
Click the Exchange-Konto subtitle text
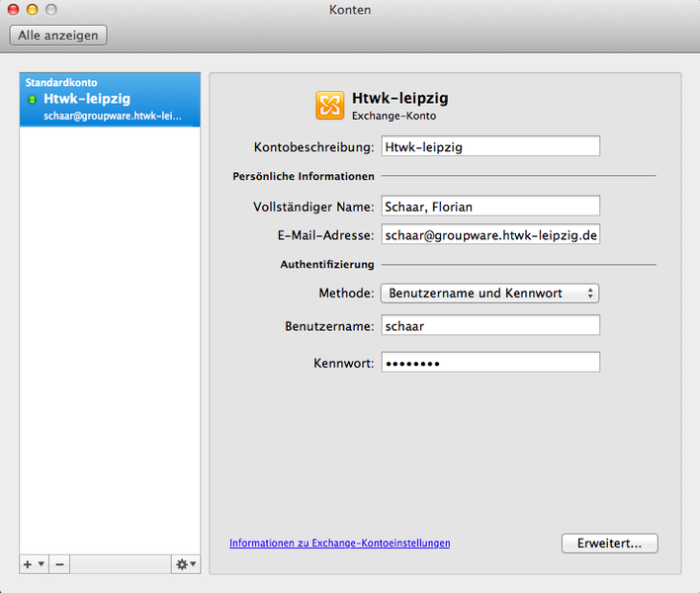pos(394,116)
